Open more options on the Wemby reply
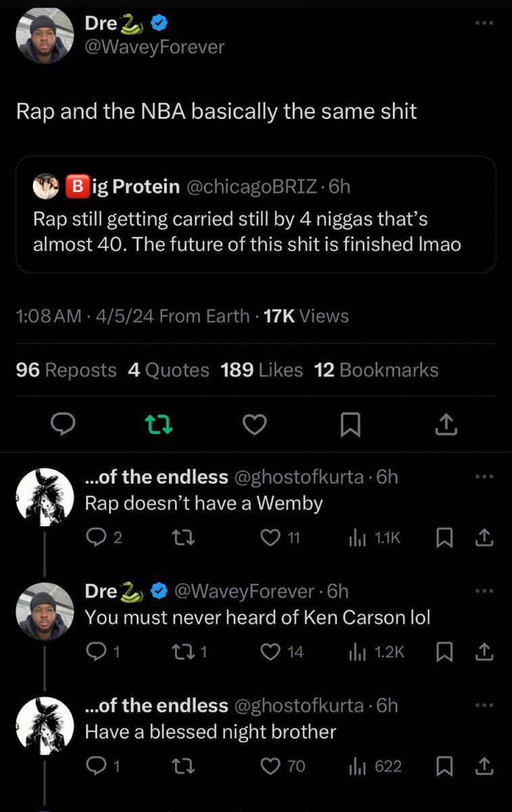 (484, 476)
